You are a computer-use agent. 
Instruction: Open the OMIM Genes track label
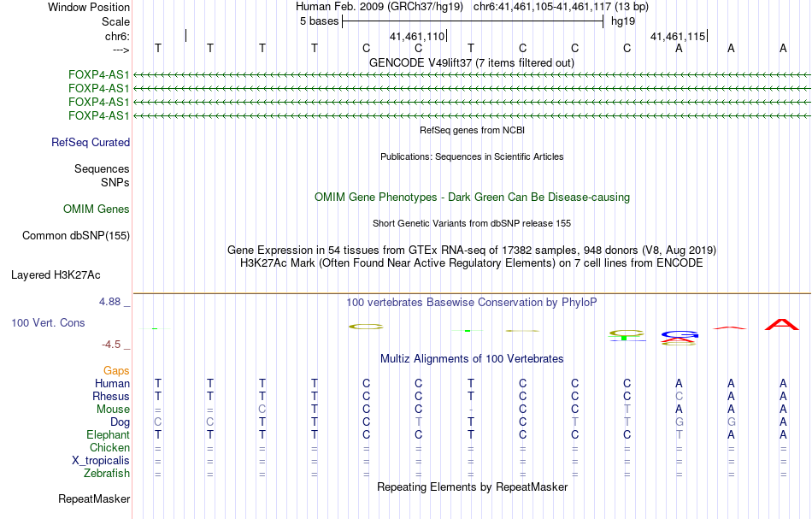tap(97, 209)
